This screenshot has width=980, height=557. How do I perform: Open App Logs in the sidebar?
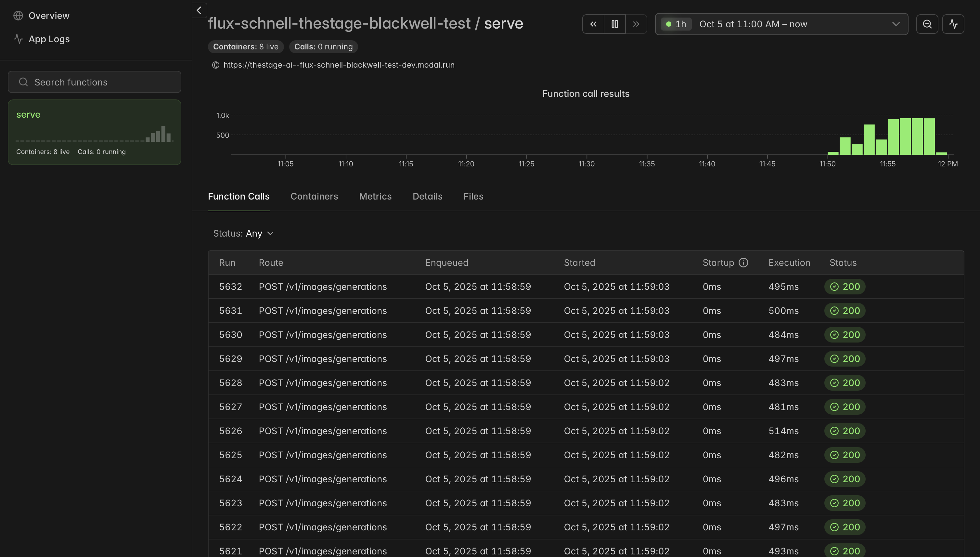(49, 39)
